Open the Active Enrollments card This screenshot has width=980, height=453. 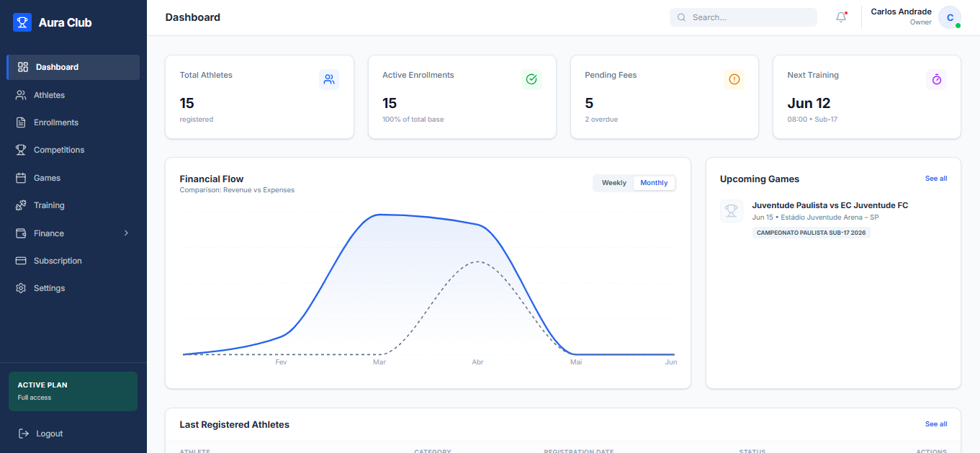pos(462,97)
